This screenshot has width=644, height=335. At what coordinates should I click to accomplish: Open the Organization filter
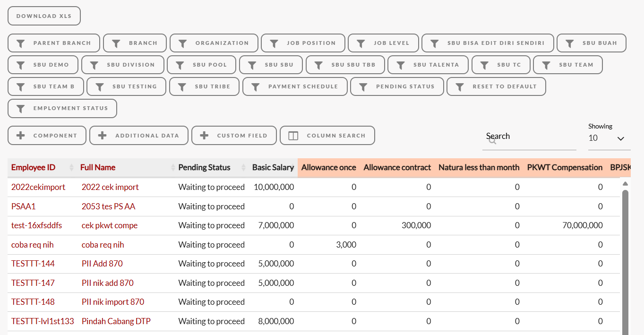tap(214, 43)
